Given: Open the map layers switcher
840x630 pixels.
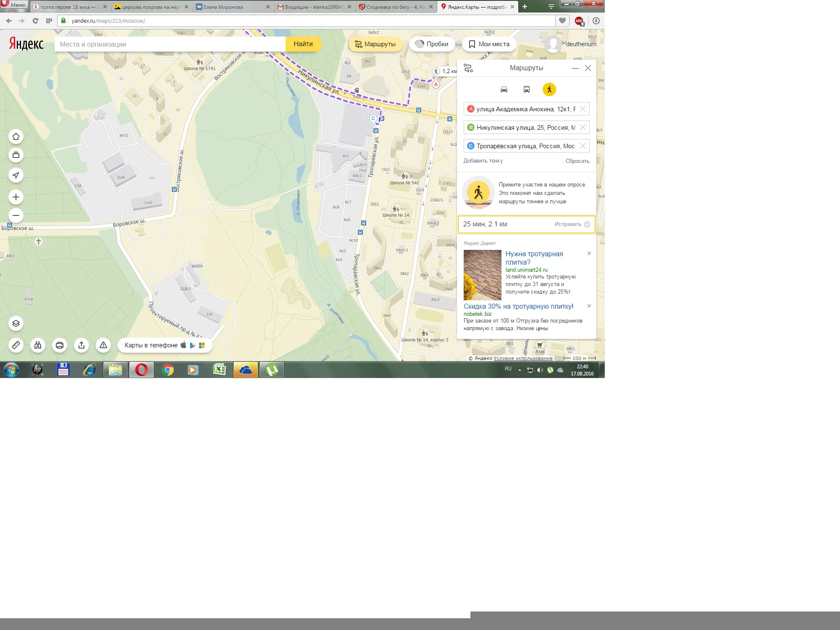Looking at the screenshot, I should [x=16, y=323].
